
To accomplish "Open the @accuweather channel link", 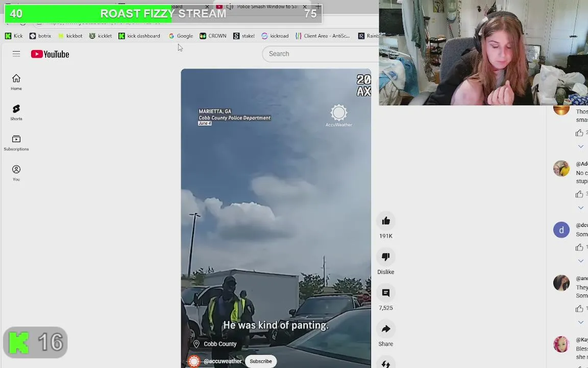I will tap(223, 361).
